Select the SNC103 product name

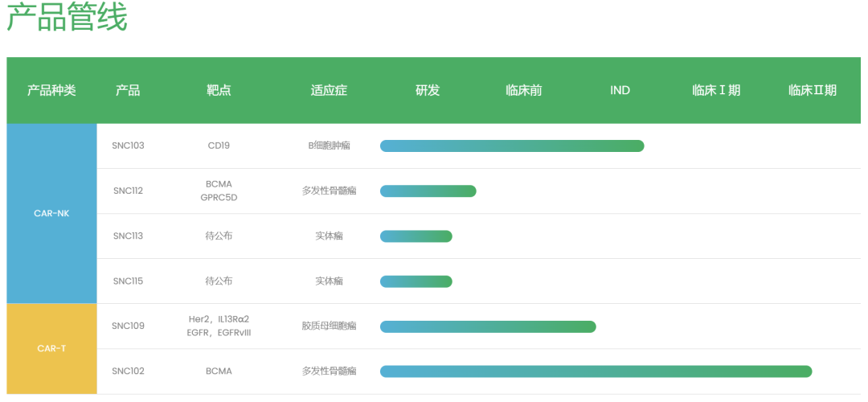click(128, 146)
